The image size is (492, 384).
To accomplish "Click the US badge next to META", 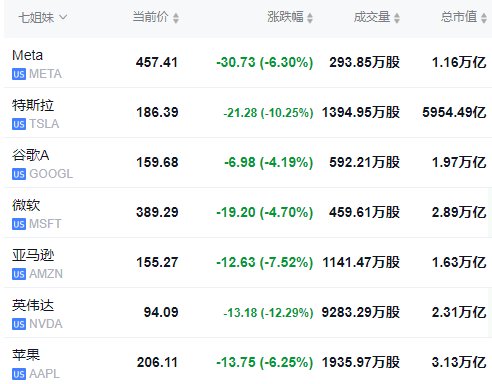I will [x=19, y=74].
